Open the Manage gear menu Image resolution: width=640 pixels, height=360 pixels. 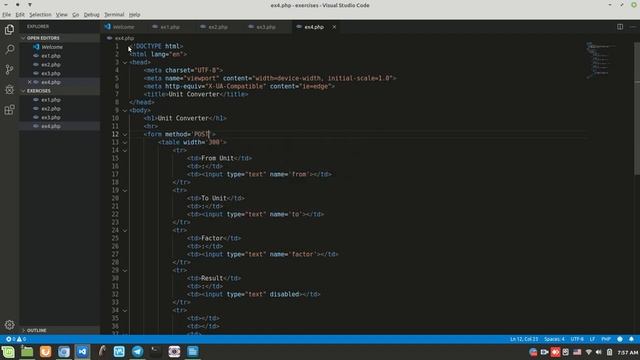9,325
